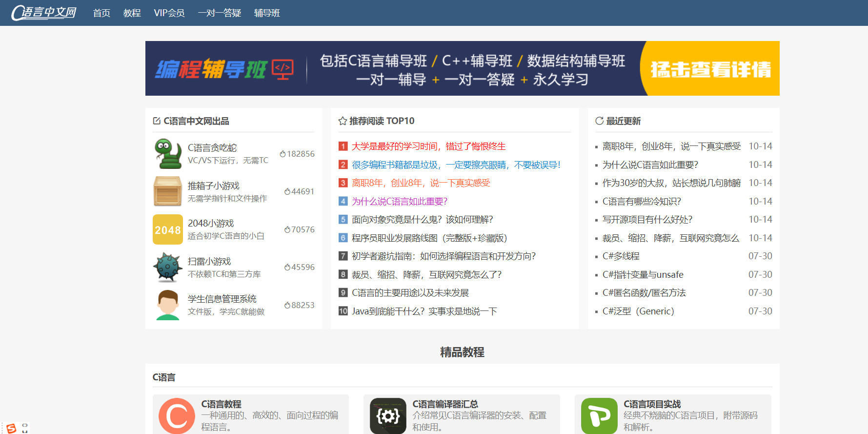
Task: Click the wooden crate 推箱子 icon
Action: (x=167, y=191)
